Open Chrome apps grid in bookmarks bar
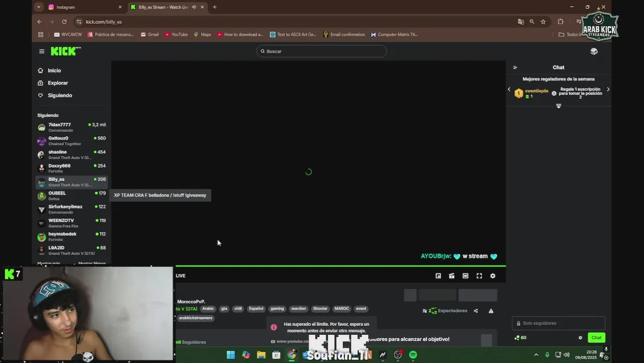The image size is (644, 363). point(41,34)
